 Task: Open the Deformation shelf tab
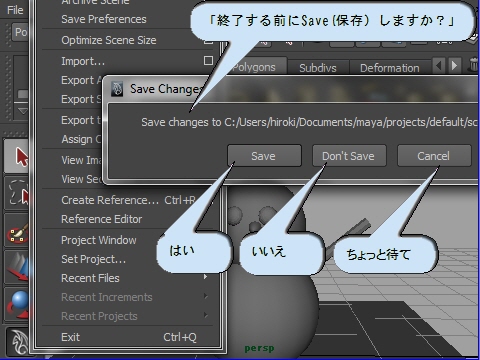[390, 68]
